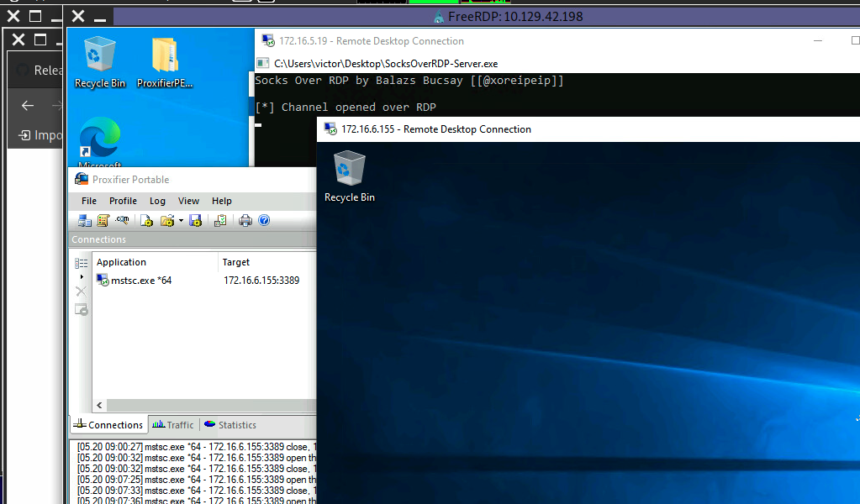This screenshot has width=860, height=504.
Task: Open Proxification Rules scroll icon
Action: pyautogui.click(x=103, y=221)
